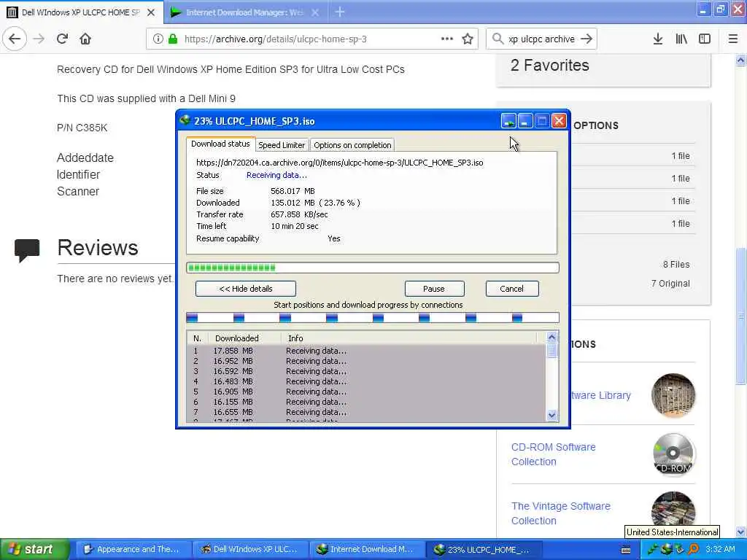Select connection row 7 with 16.655 MB
This screenshot has width=747, height=560.
tap(366, 412)
